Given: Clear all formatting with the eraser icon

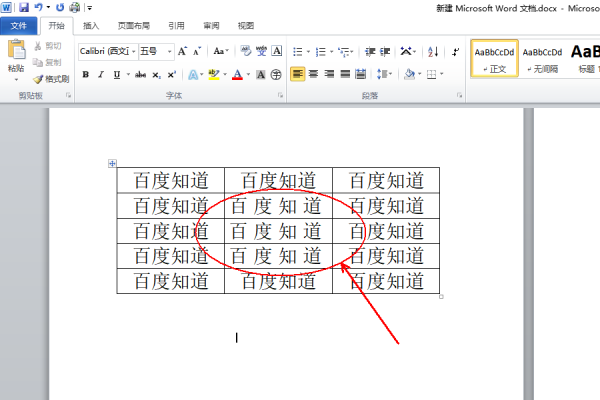Looking at the screenshot, I should click(x=246, y=51).
